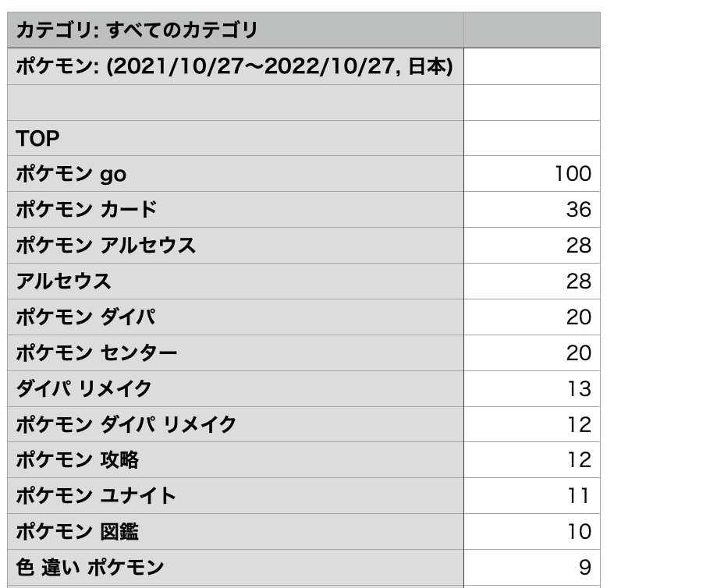This screenshot has height=588, width=724.
Task: Select the ポケモン 図鑑 cell
Action: coord(234,532)
